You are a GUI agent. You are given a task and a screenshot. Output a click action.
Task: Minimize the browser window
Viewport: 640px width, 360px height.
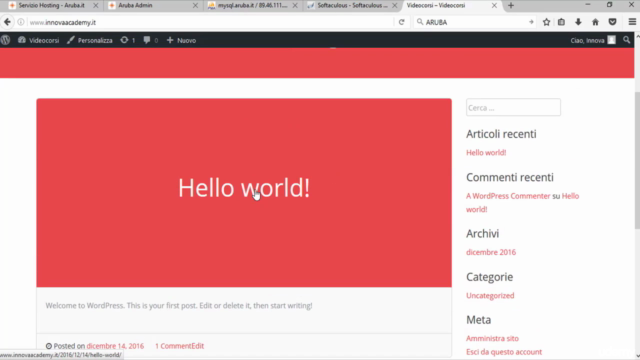tap(588, 5)
